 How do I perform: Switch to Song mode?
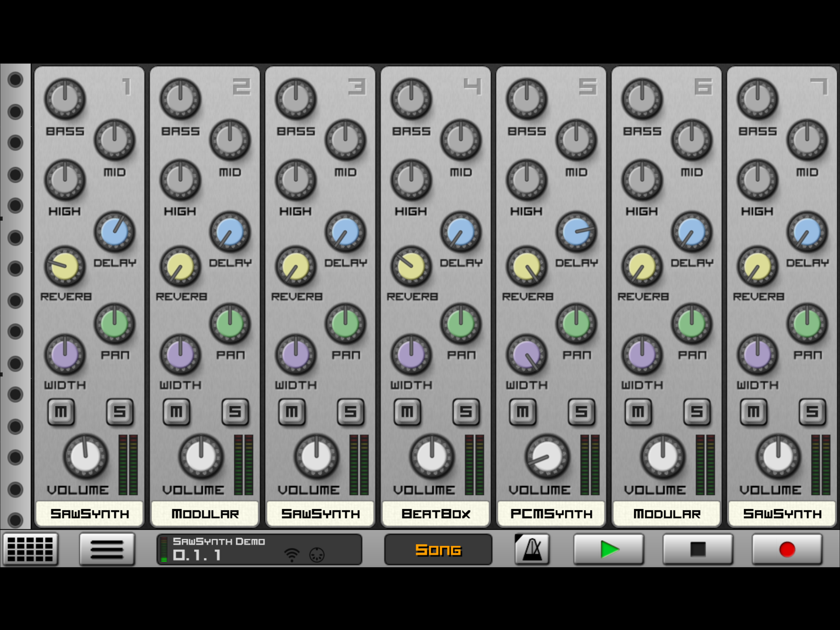pos(438,549)
